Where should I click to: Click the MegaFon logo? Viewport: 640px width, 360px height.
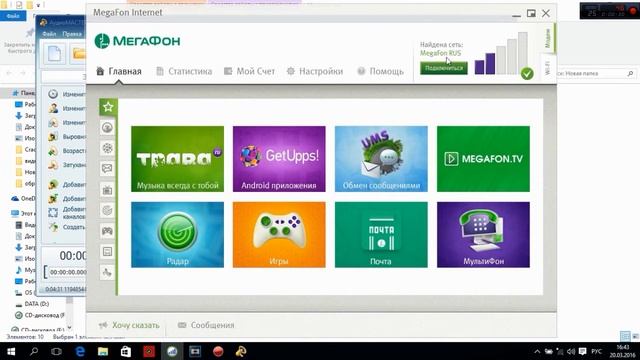click(137, 41)
